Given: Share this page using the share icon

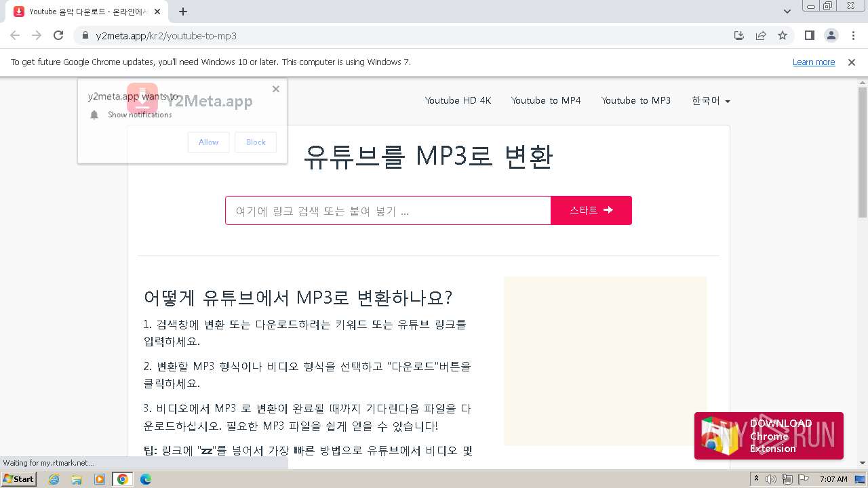Looking at the screenshot, I should (761, 35).
